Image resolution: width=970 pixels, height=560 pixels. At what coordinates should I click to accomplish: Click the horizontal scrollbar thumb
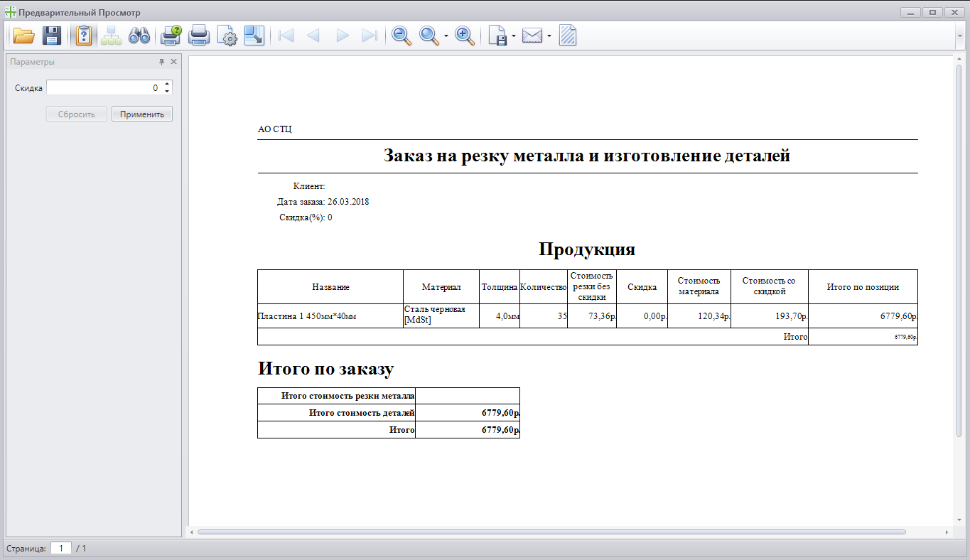551,532
